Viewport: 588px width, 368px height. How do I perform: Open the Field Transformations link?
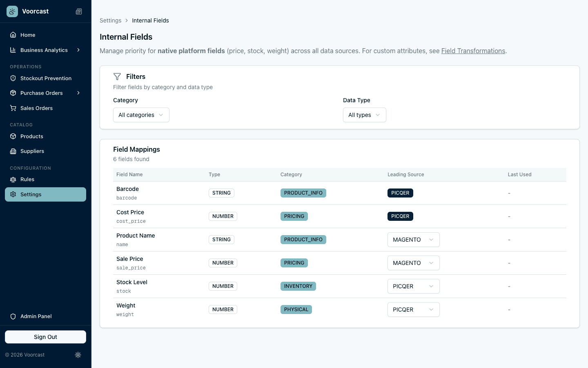tap(473, 51)
